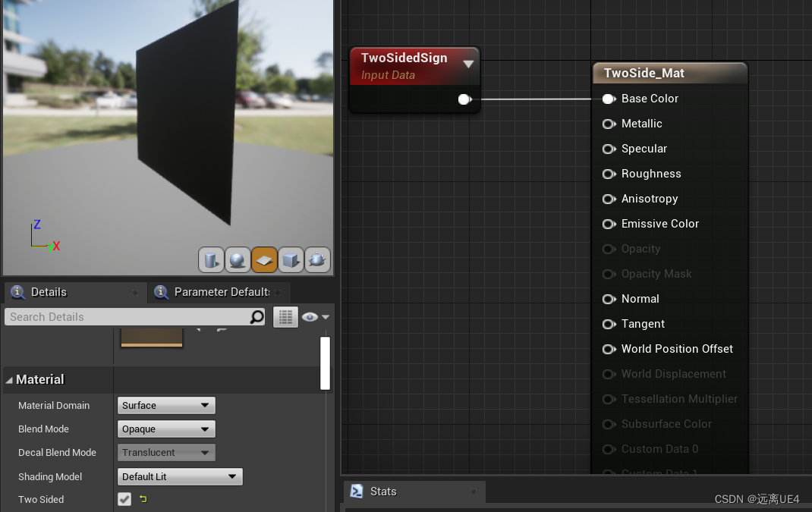Open the Material Domain Surface selector
This screenshot has height=512, width=812.
(x=165, y=405)
